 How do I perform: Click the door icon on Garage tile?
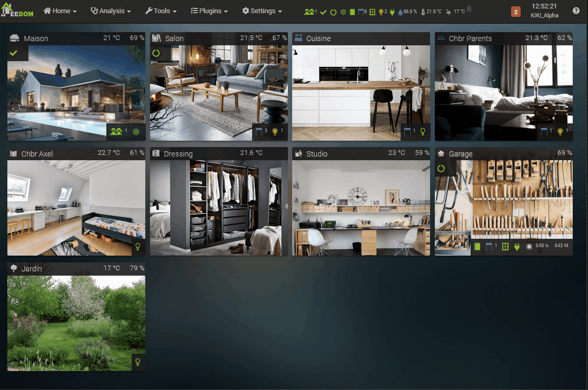(x=477, y=247)
